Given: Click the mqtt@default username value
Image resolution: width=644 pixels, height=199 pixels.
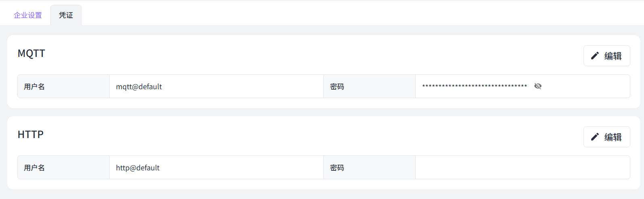Looking at the screenshot, I should 139,86.
